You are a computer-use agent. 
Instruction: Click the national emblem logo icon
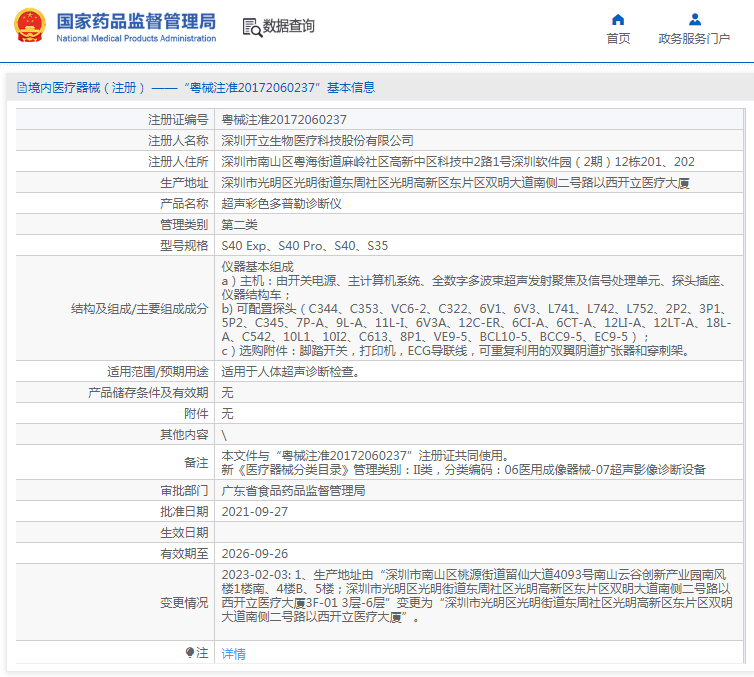[30, 25]
